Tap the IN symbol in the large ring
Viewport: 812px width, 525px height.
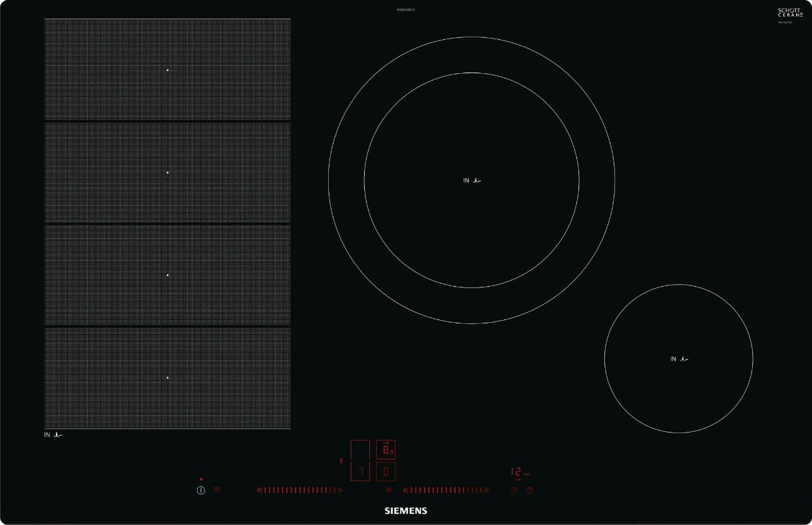click(472, 180)
